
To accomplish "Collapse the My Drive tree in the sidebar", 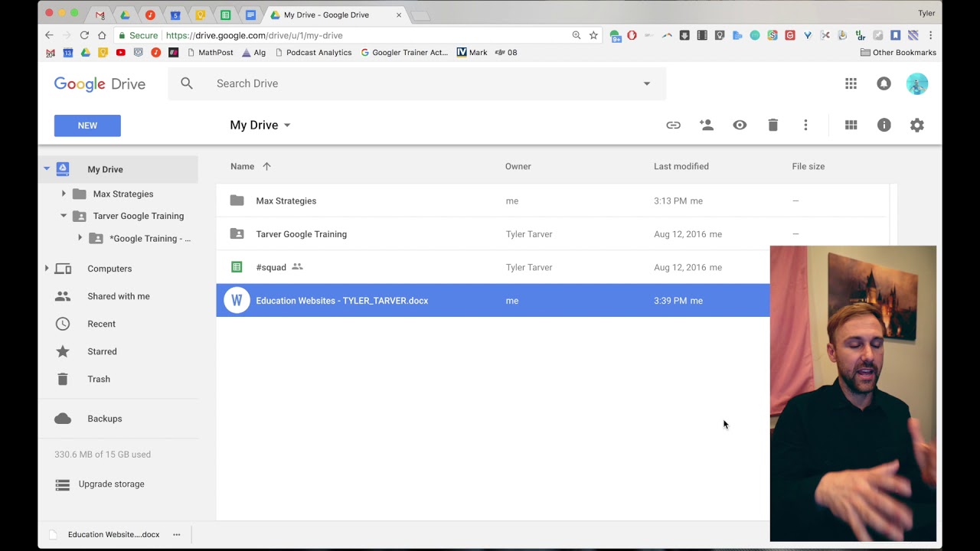I will 47,169.
